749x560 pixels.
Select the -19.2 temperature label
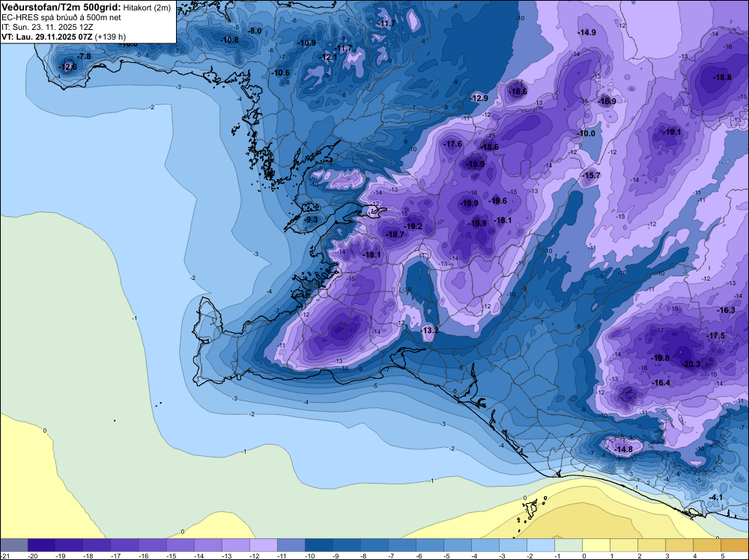click(x=413, y=226)
